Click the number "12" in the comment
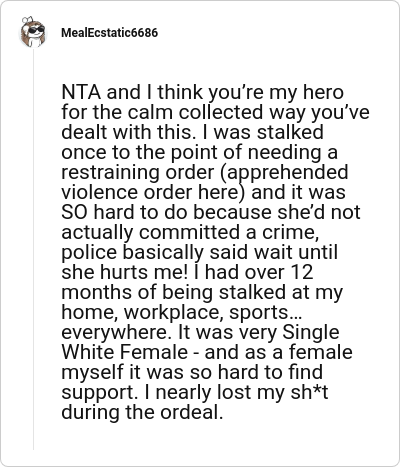This screenshot has height=467, width=400. click(x=301, y=272)
